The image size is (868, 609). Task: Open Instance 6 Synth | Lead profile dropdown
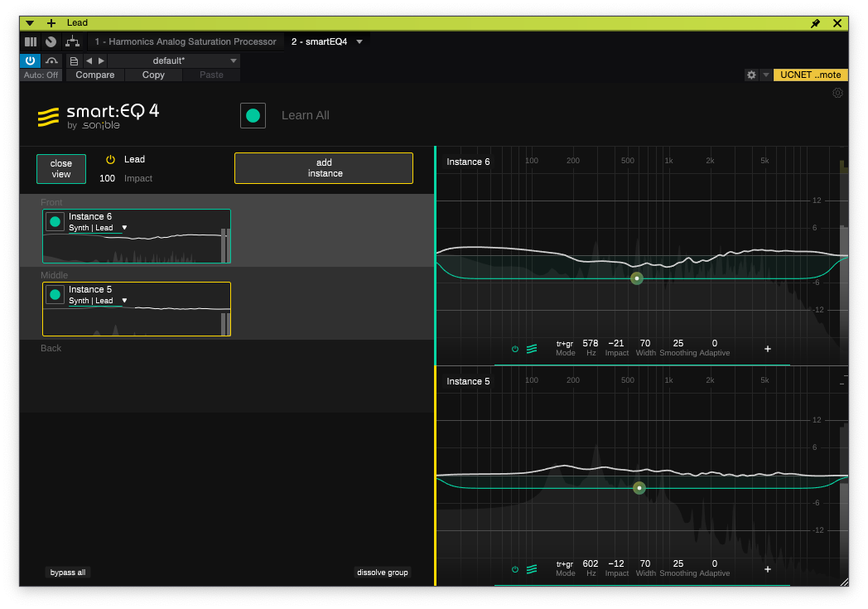click(x=98, y=228)
